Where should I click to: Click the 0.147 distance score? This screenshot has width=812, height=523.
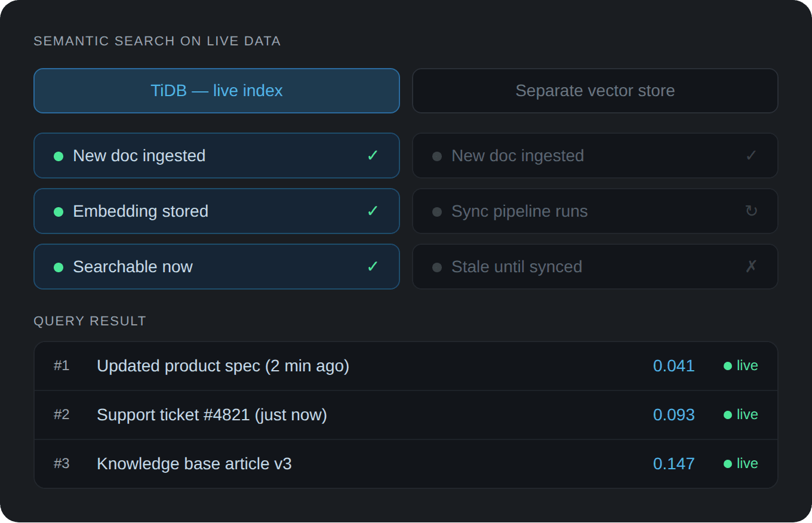[674, 464]
